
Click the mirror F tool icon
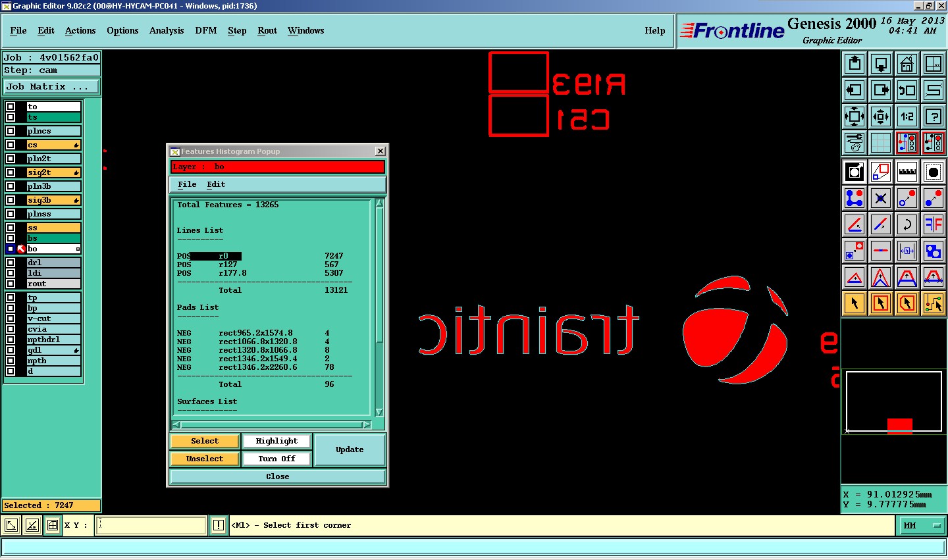[x=934, y=224]
